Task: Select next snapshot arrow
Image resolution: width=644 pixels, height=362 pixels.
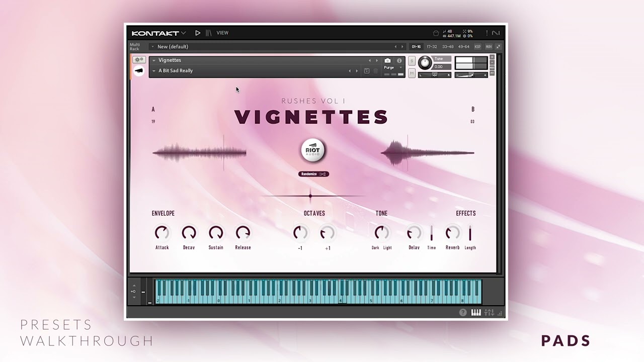Action: click(357, 71)
